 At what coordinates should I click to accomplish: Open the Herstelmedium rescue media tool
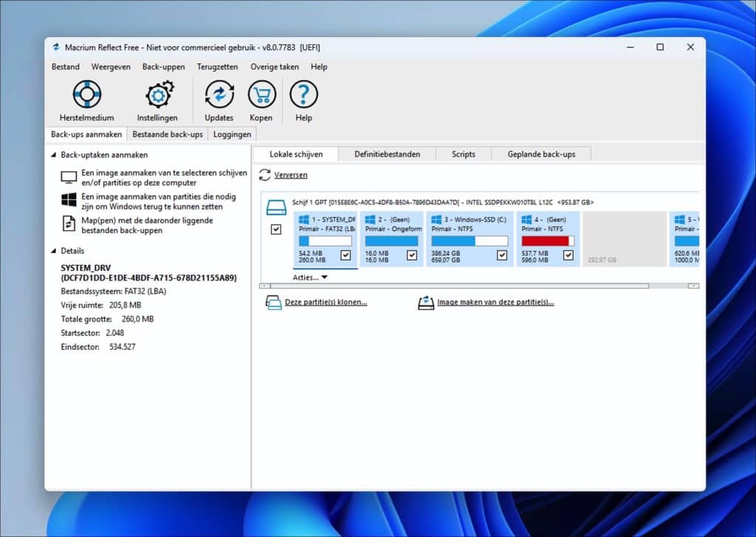86,95
